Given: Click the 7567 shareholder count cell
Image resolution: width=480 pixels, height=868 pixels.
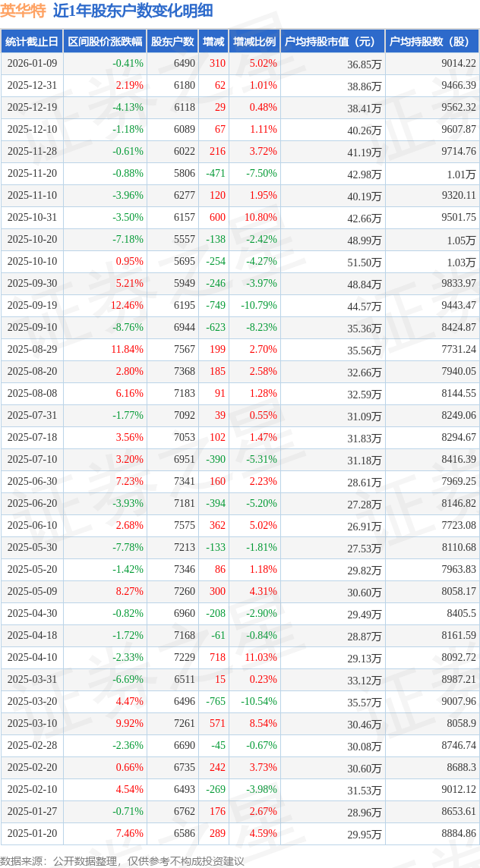Looking at the screenshot, I should coord(184,350).
